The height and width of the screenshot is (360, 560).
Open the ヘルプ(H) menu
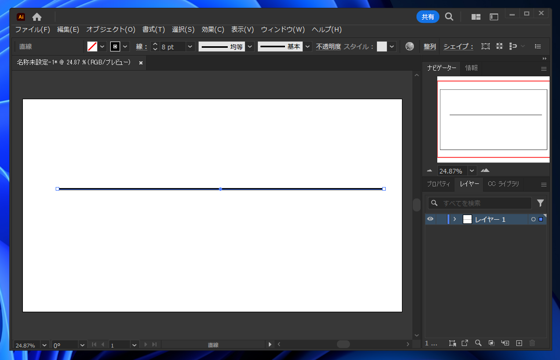point(327,30)
